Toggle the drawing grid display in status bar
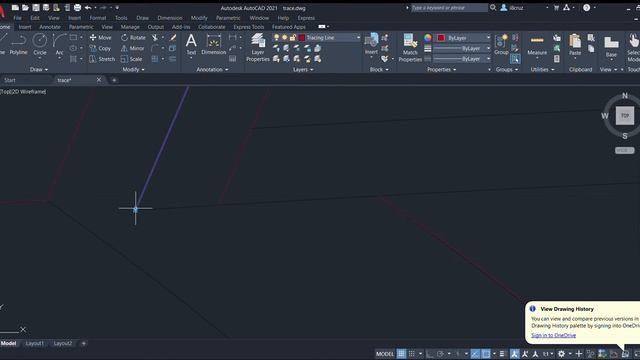This screenshot has width=640, height=360. click(x=402, y=353)
